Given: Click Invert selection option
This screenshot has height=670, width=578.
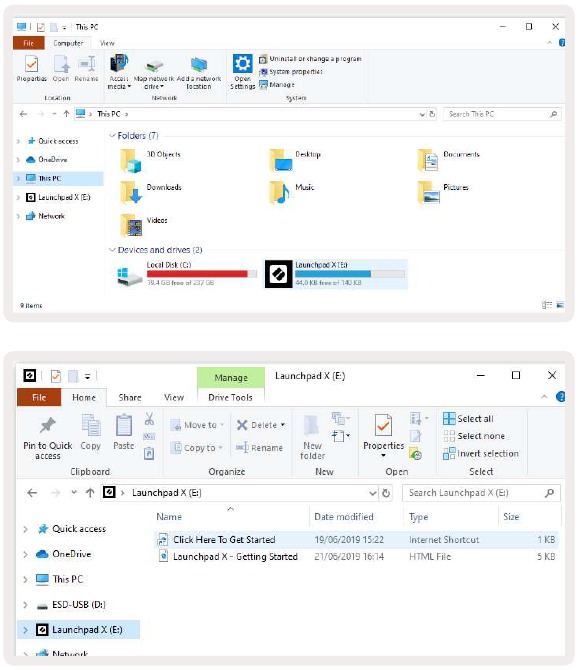Looking at the screenshot, I should pyautogui.click(x=481, y=453).
